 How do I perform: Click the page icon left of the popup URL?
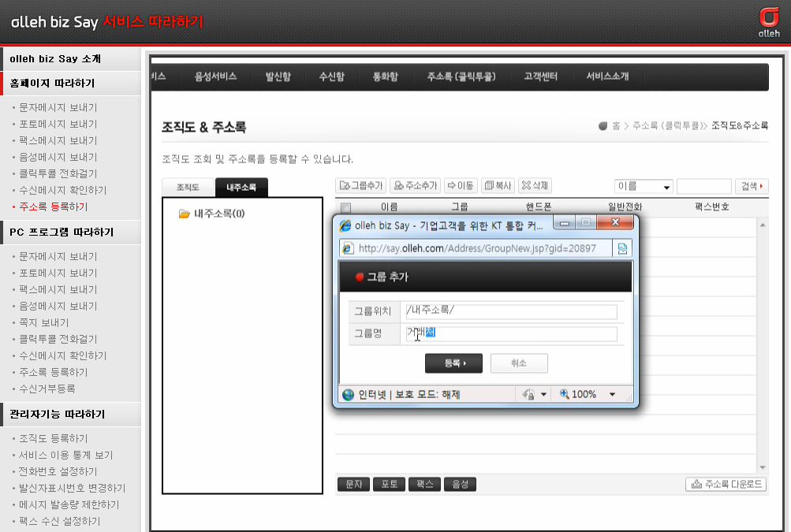348,248
